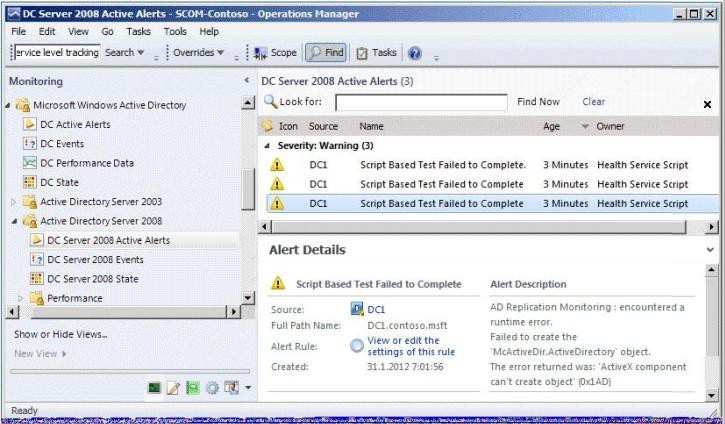Close the find bar with the X
The height and width of the screenshot is (424, 725).
click(x=707, y=104)
